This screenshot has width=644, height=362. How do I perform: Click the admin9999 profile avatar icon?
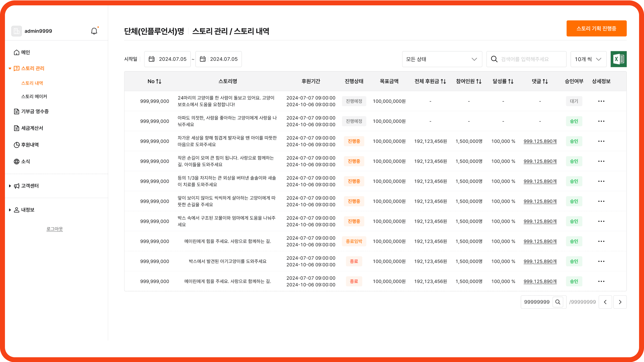click(17, 31)
